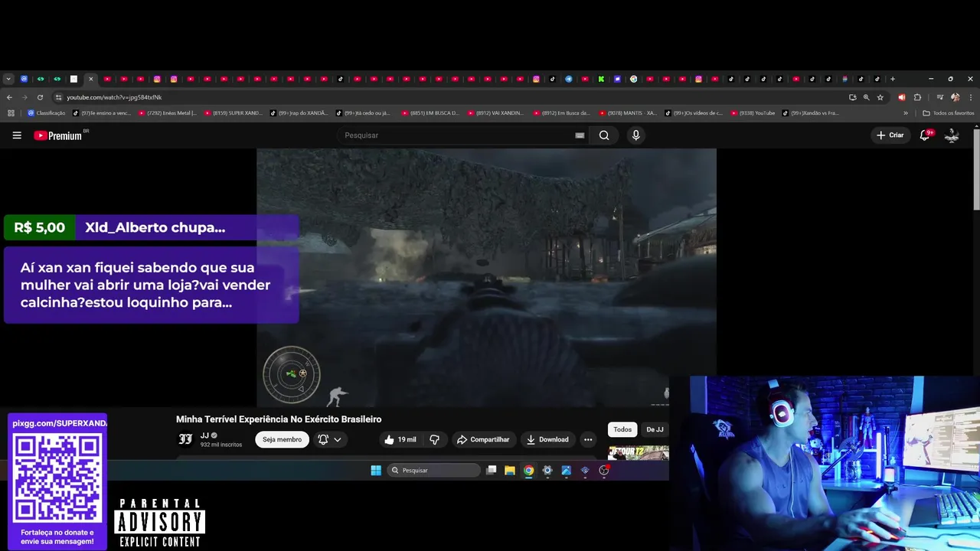Screen dimensions: 980x551
Task: Open the (99+) Xandão vs Fra... bookmark
Action: click(x=811, y=113)
